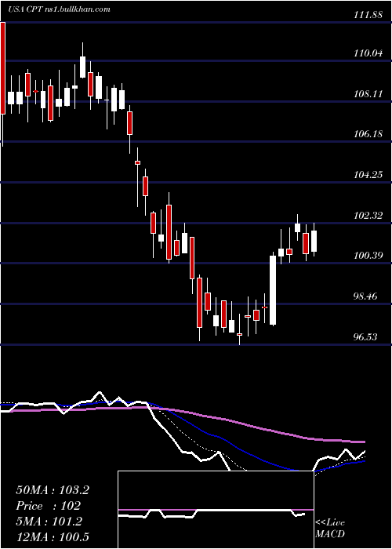This screenshot has height=549, width=392.
Task: Click the <<Live MACD label
Action: pyautogui.click(x=330, y=528)
